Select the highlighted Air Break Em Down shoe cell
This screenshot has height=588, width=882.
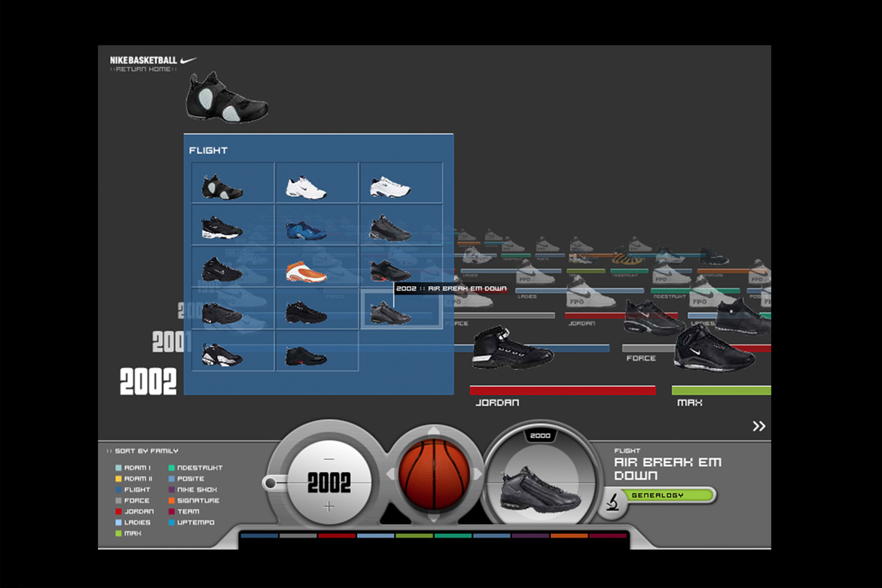pos(401,309)
